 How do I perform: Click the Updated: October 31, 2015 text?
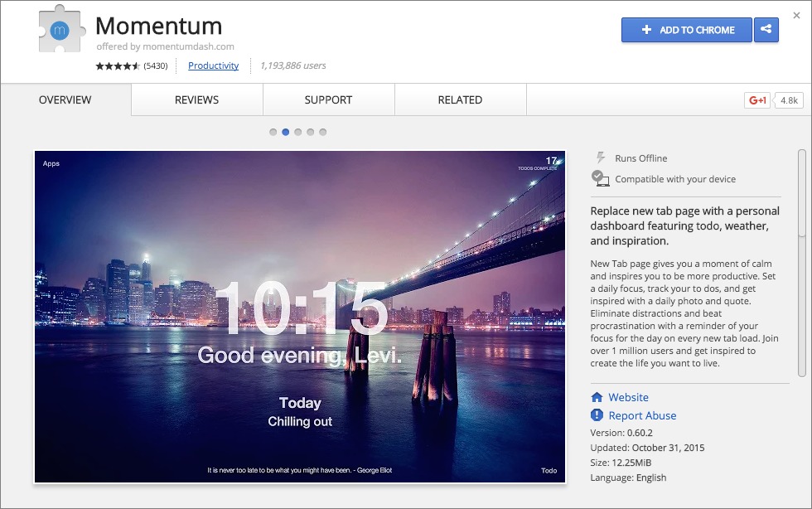[647, 448]
